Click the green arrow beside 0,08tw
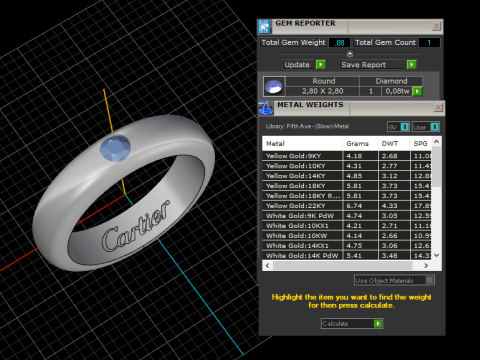 (x=417, y=91)
